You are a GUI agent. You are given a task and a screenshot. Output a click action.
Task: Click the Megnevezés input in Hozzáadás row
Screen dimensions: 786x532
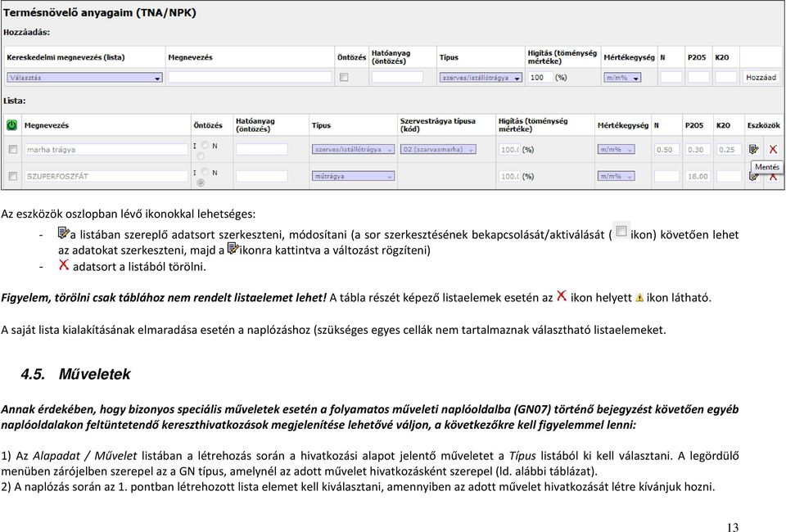point(250,77)
